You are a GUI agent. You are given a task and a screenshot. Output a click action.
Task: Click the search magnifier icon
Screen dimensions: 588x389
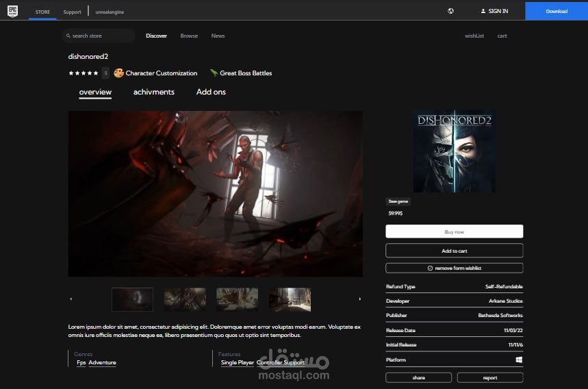[68, 36]
